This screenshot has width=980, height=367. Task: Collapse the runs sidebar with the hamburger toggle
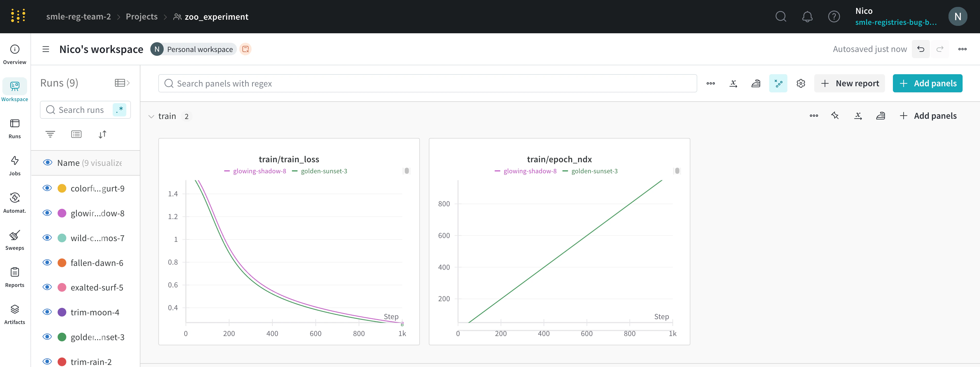(x=45, y=49)
